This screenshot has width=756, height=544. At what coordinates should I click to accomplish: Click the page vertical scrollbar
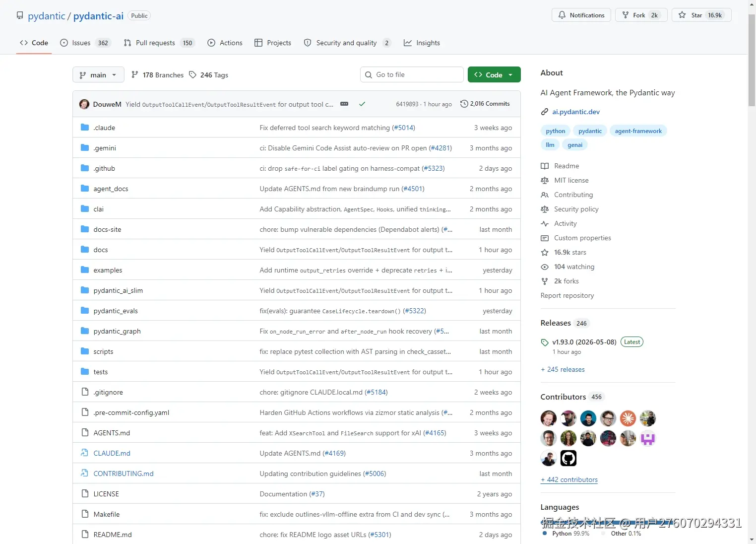pyautogui.click(x=752, y=60)
